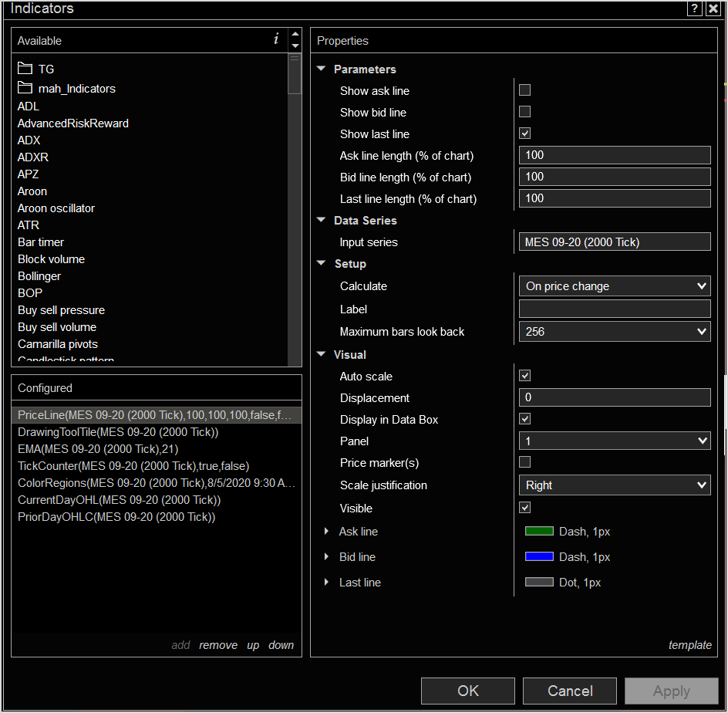Collapse the Visual section
The height and width of the screenshot is (713, 728).
click(322, 354)
